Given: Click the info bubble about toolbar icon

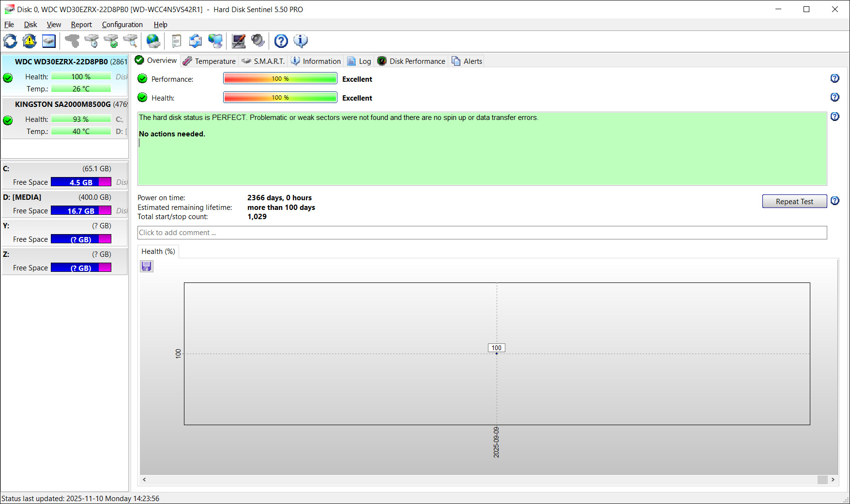Looking at the screenshot, I should 301,41.
